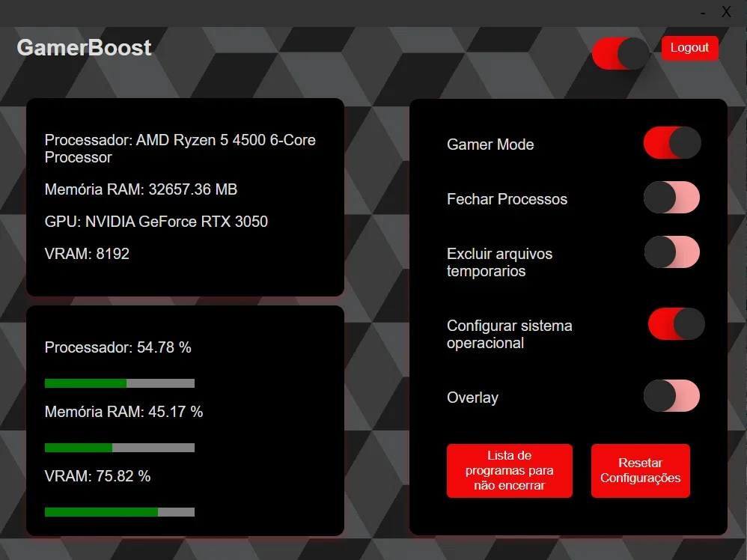
Task: Click the 'Overlay' label text
Action: tap(472, 398)
